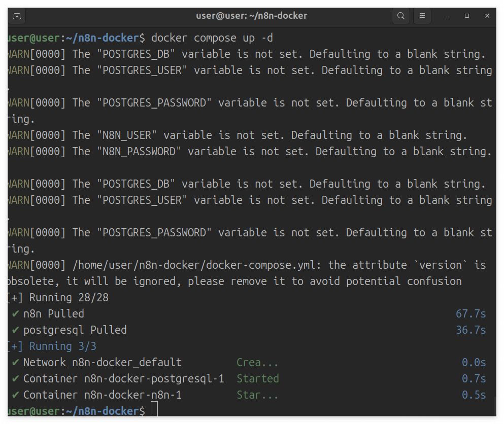The image size is (504, 424).
Task: Click the 67.7s duration value
Action: coord(471,314)
